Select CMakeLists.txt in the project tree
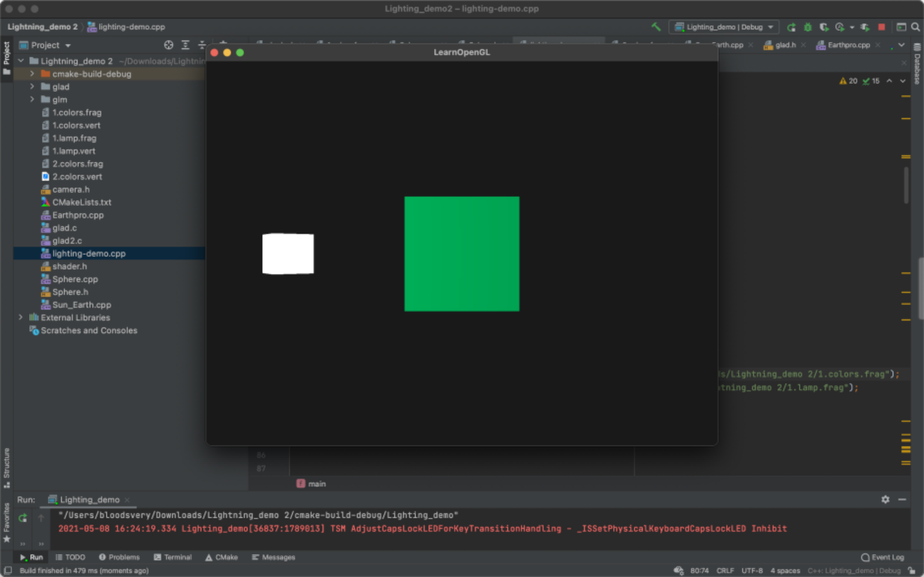The width and height of the screenshot is (924, 577). click(x=82, y=202)
